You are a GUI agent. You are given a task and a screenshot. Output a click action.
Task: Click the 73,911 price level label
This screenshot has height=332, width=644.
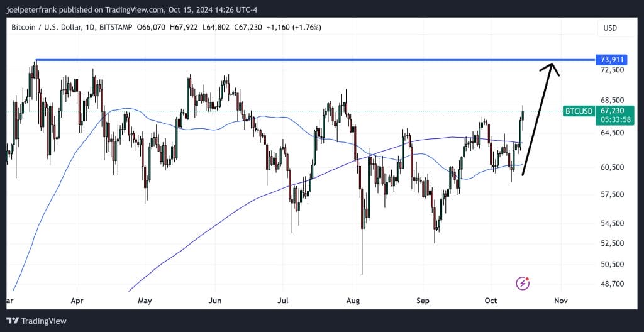(612, 59)
